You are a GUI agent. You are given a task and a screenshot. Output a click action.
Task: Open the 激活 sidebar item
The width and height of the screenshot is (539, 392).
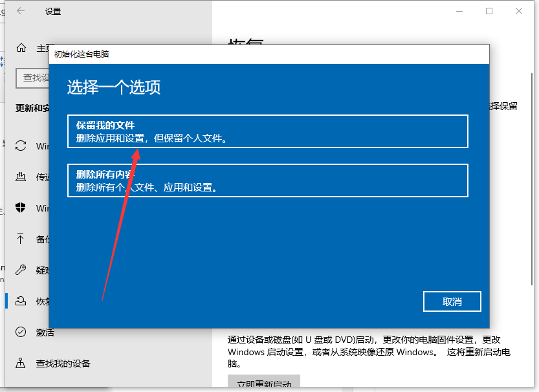(45, 332)
